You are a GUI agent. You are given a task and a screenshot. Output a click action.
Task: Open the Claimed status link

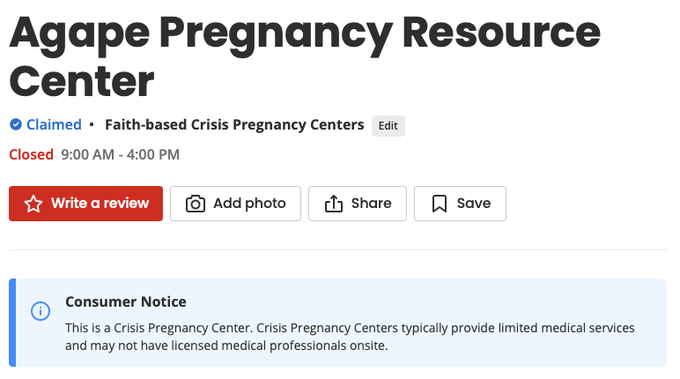[54, 125]
